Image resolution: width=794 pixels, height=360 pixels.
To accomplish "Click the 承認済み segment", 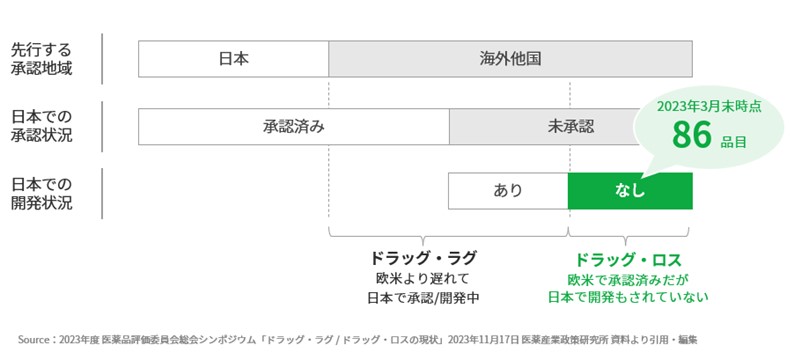I will click(294, 127).
